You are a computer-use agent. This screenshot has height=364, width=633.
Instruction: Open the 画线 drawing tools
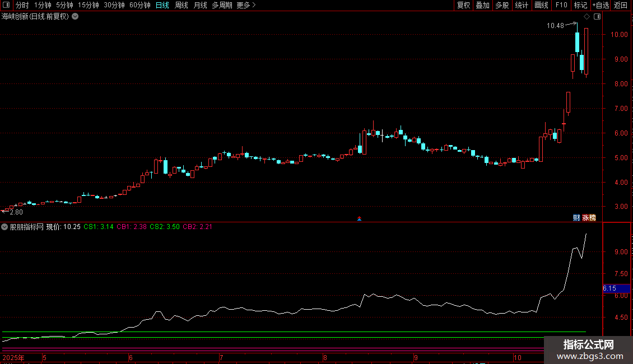[541, 5]
